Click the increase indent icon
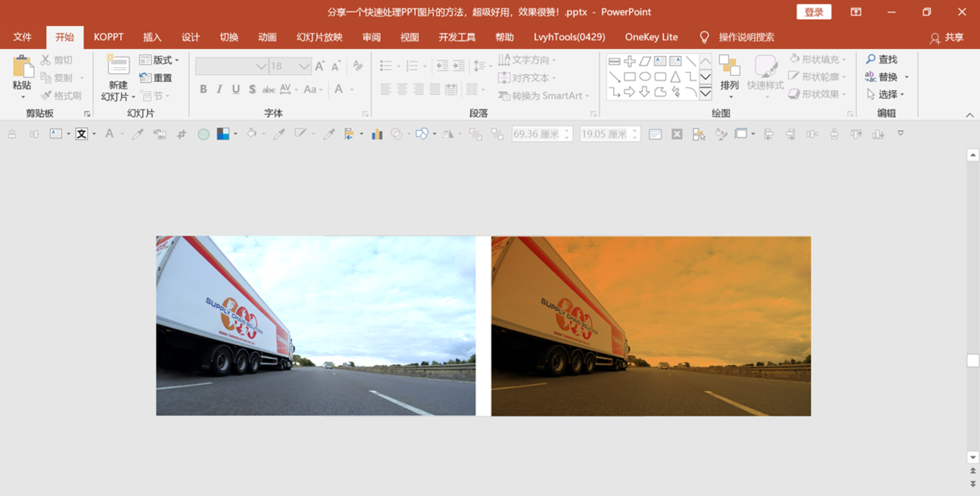 (458, 66)
